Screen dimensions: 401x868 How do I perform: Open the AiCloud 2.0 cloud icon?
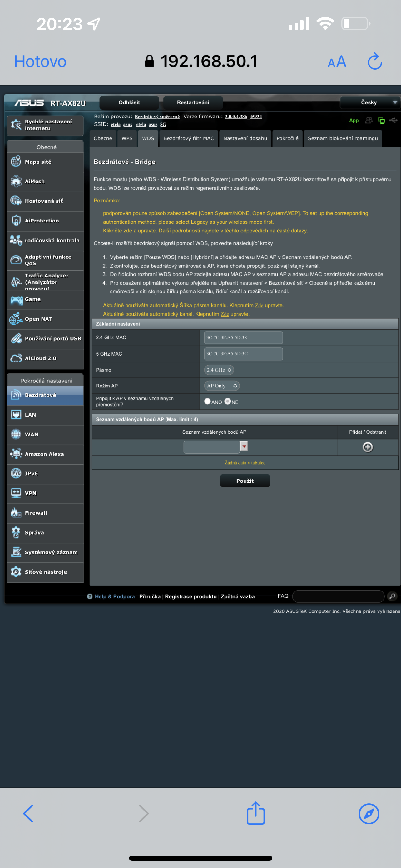point(16,358)
